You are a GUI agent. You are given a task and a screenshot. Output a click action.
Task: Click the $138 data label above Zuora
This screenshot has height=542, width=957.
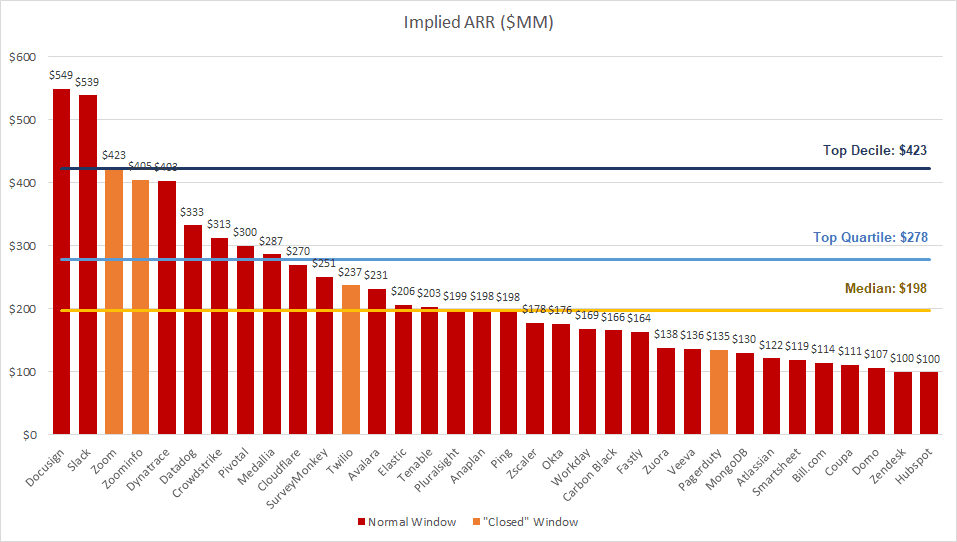[x=666, y=334]
